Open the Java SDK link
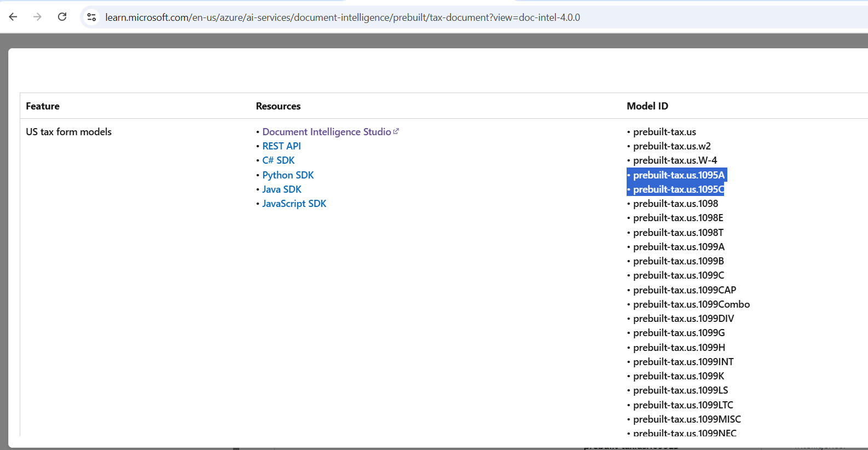 coord(282,189)
